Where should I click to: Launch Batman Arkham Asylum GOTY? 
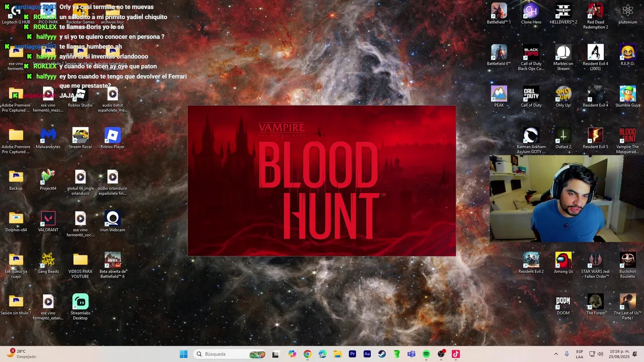click(531, 141)
